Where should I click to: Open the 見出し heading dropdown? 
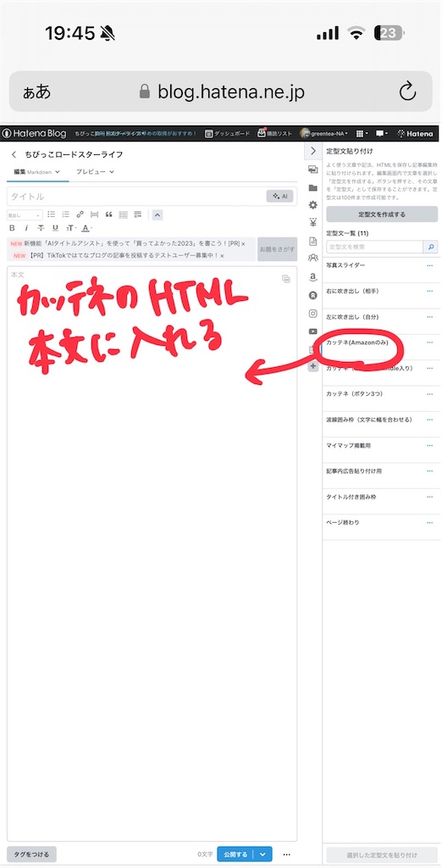point(25,215)
